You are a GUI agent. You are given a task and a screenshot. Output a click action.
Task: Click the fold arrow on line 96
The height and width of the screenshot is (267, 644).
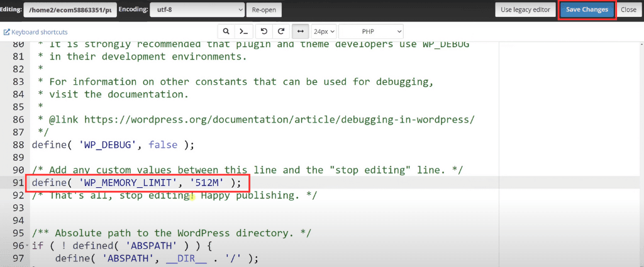coord(28,246)
